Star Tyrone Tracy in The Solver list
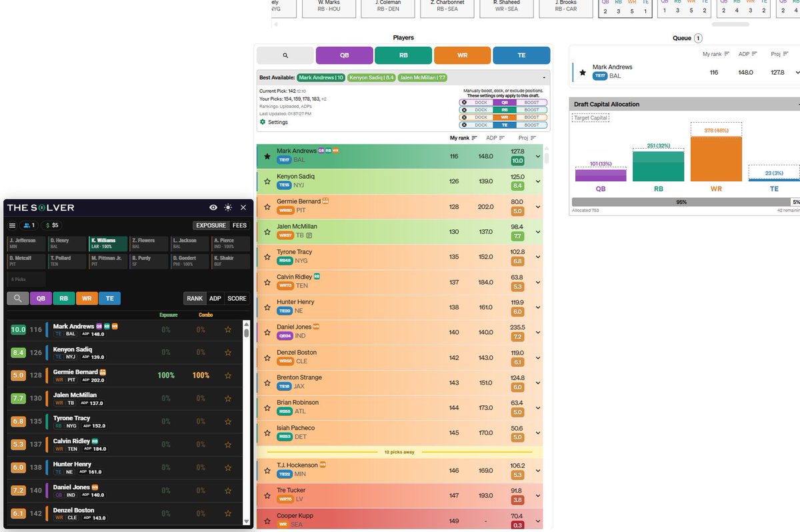This screenshot has height=532, width=800. point(228,421)
